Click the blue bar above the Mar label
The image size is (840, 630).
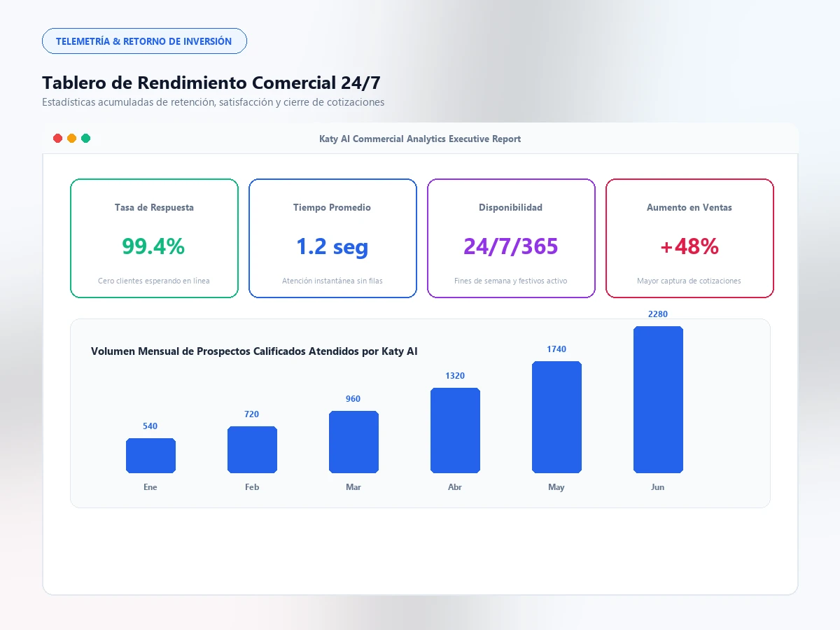point(353,442)
